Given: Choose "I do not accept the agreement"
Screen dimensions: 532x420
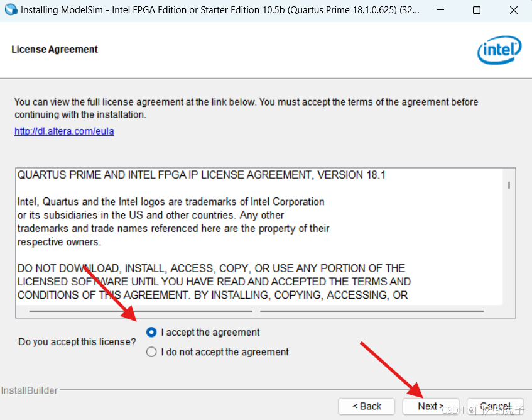Looking at the screenshot, I should pos(151,351).
